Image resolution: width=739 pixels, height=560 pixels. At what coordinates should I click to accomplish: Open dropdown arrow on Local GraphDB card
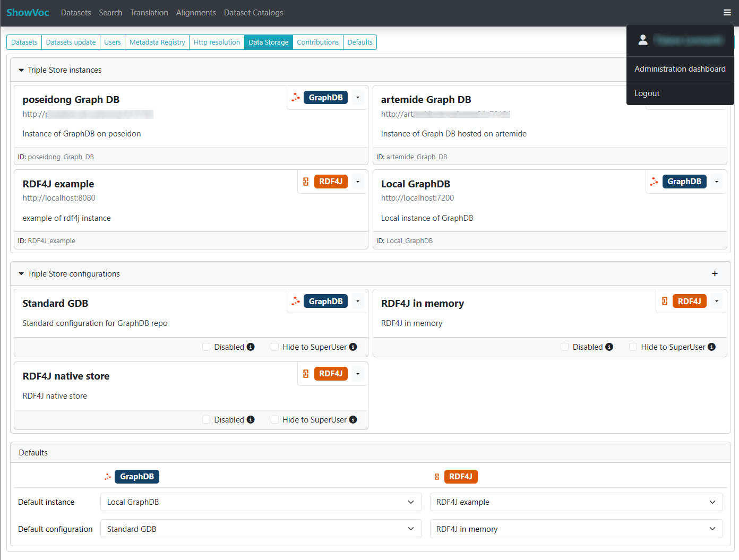(716, 182)
